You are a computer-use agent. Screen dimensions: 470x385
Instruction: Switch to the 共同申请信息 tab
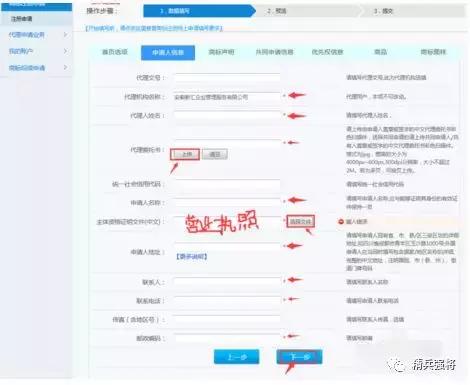tap(274, 52)
